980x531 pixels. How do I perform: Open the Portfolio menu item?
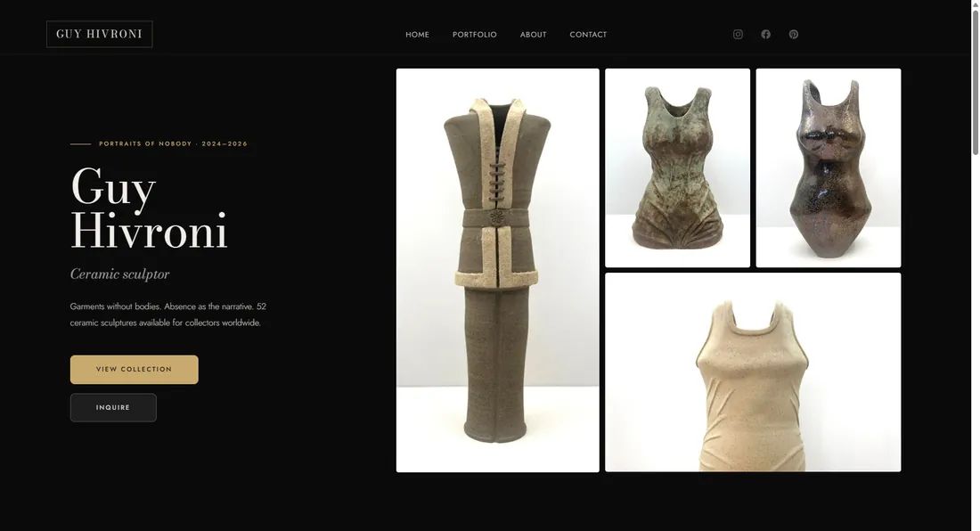pos(474,35)
